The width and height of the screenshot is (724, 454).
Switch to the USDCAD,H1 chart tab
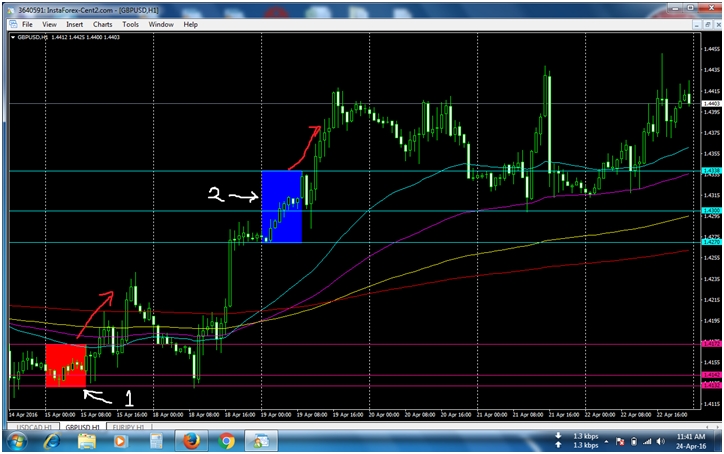(x=35, y=427)
